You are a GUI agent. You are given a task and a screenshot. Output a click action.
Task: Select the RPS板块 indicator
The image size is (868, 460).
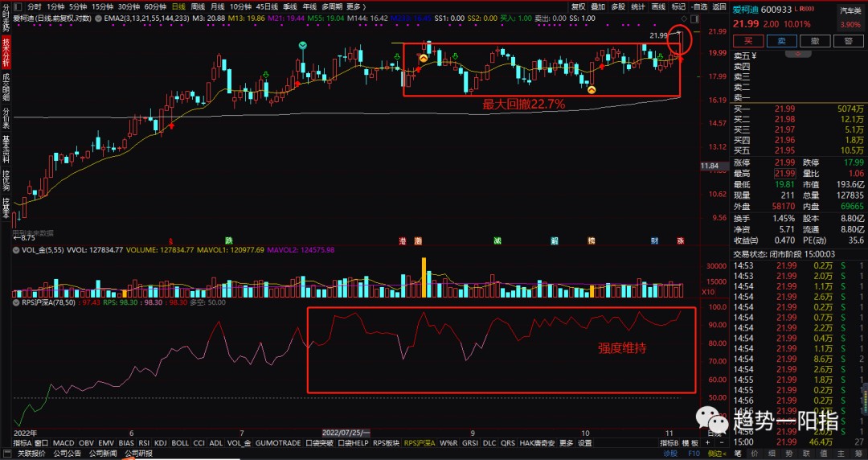(386, 443)
